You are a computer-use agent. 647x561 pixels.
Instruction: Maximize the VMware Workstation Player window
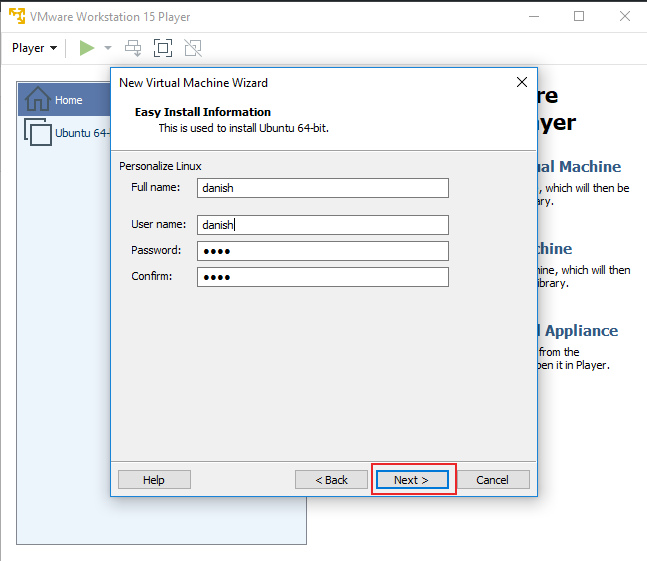pyautogui.click(x=579, y=16)
